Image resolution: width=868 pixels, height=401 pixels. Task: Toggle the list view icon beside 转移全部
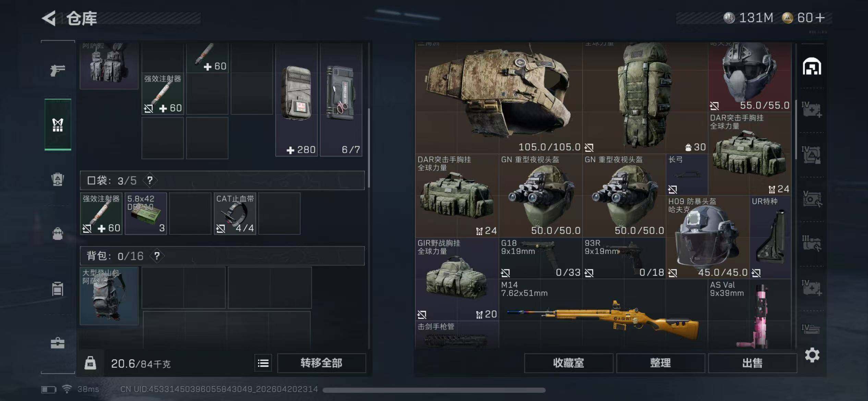point(263,363)
